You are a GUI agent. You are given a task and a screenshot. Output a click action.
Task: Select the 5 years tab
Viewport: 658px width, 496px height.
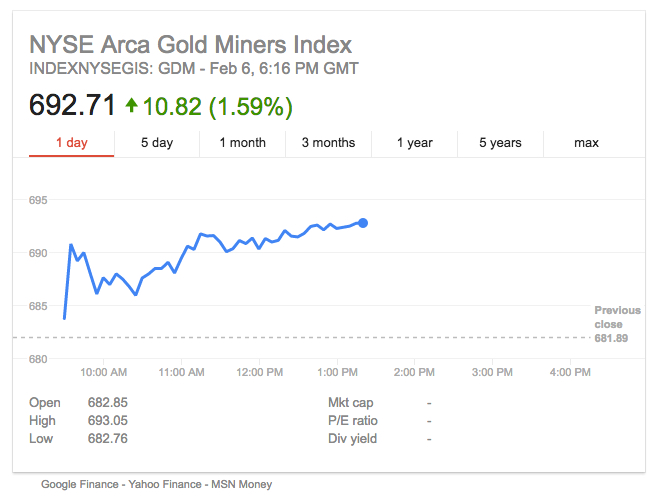[500, 143]
